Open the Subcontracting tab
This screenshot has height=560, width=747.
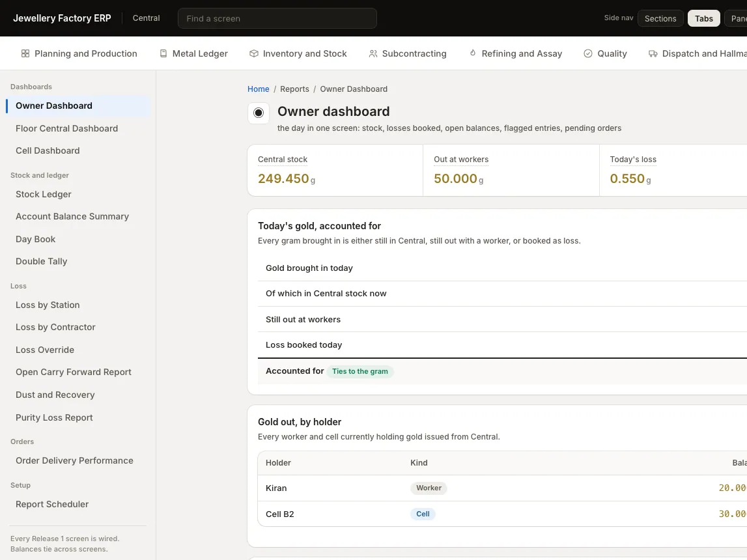408,54
